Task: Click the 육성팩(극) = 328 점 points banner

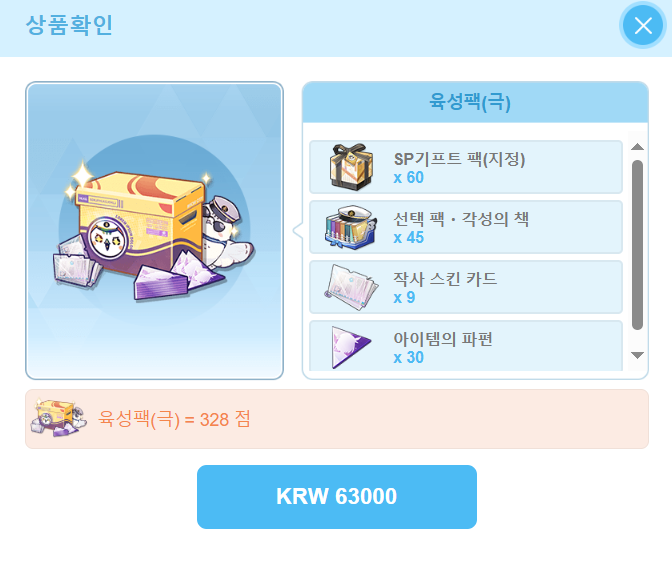Action: [x=337, y=419]
